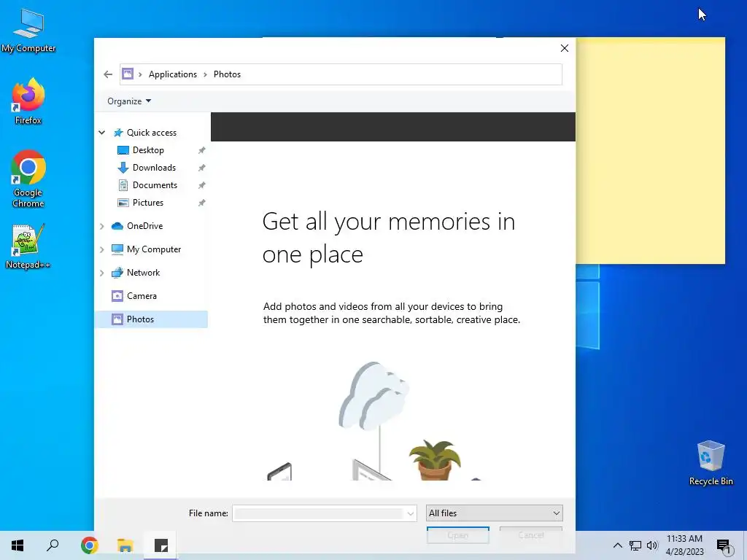Image resolution: width=747 pixels, height=560 pixels.
Task: Switch to Sticky Notes taskbar app
Action: 161,545
